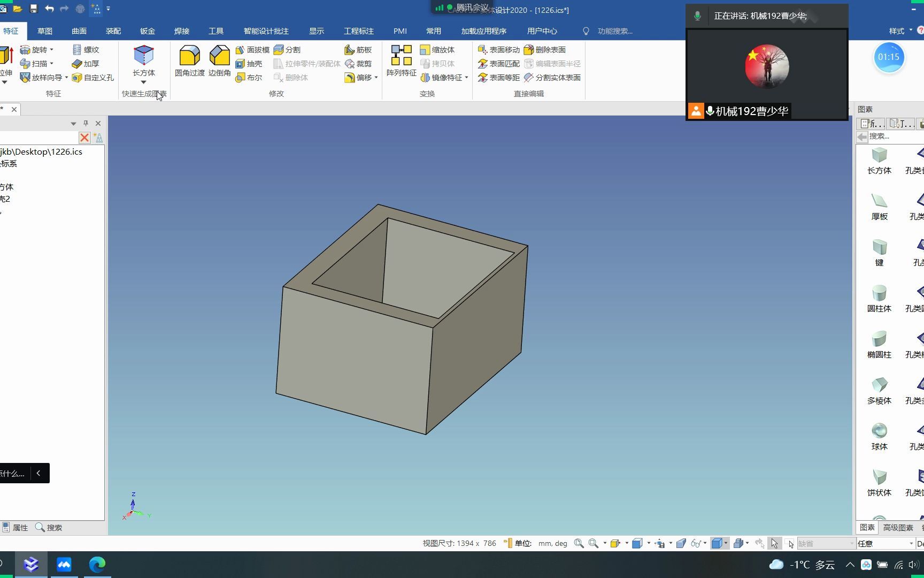The width and height of the screenshot is (924, 578).
Task: Switch to the 工程标注 ribbon tab
Action: coord(359,31)
